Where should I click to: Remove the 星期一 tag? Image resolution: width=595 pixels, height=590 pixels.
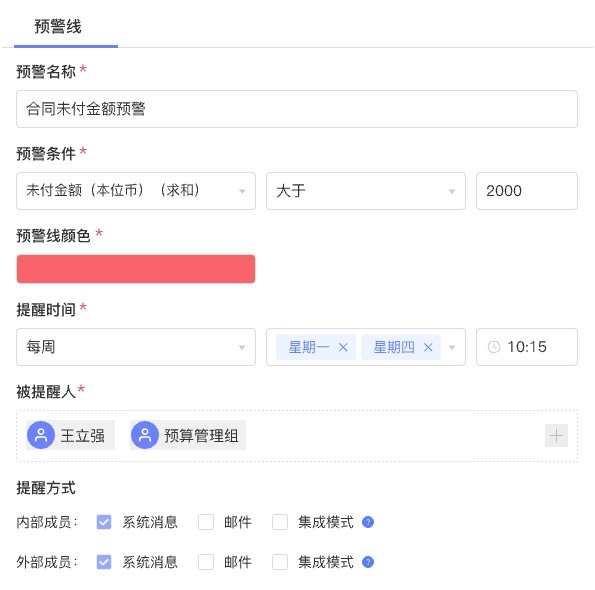343,347
